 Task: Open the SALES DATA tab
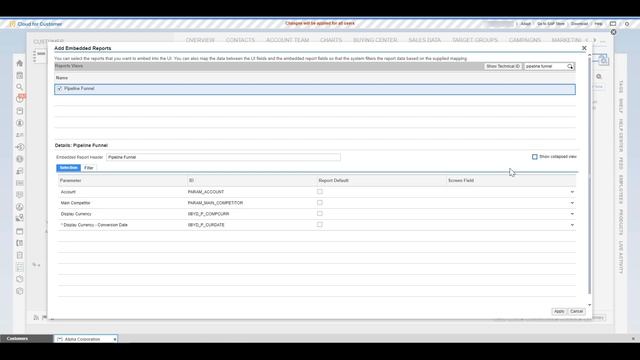click(x=424, y=40)
